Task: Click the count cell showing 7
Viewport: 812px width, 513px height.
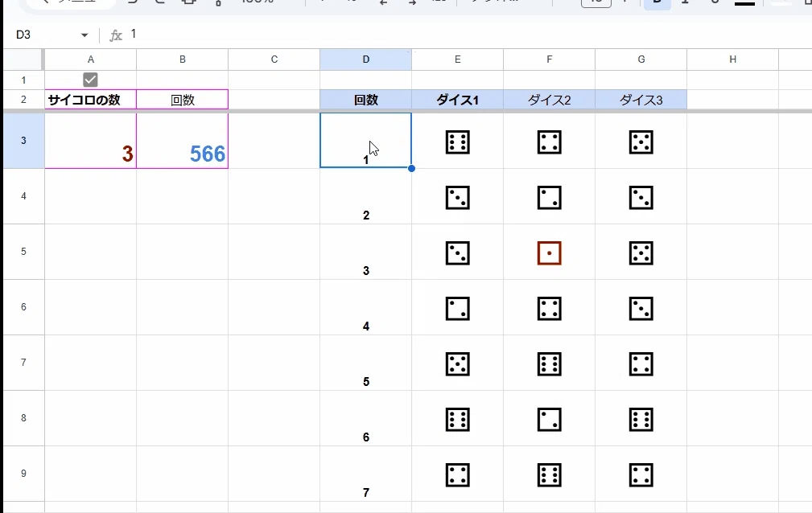Action: (365, 473)
